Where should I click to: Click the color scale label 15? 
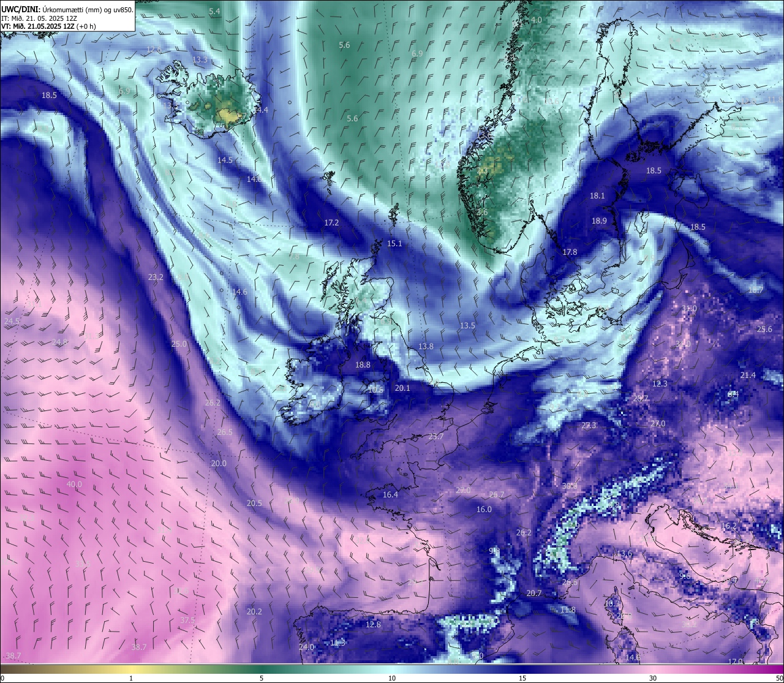pos(522,678)
